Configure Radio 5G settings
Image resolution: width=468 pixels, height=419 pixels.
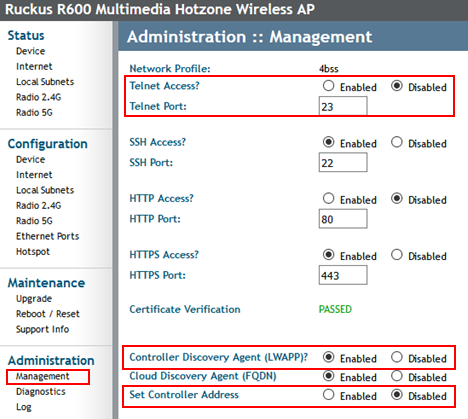[34, 221]
